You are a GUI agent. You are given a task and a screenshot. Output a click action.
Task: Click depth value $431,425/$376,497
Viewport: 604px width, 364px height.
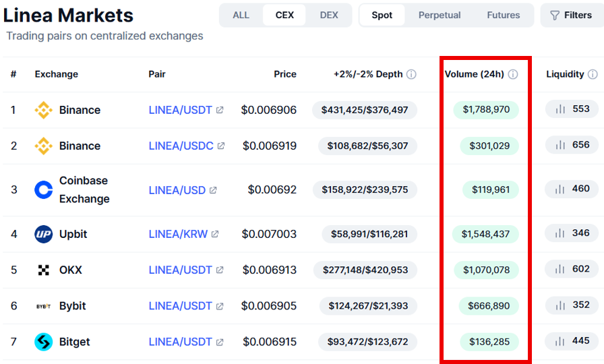[365, 110]
